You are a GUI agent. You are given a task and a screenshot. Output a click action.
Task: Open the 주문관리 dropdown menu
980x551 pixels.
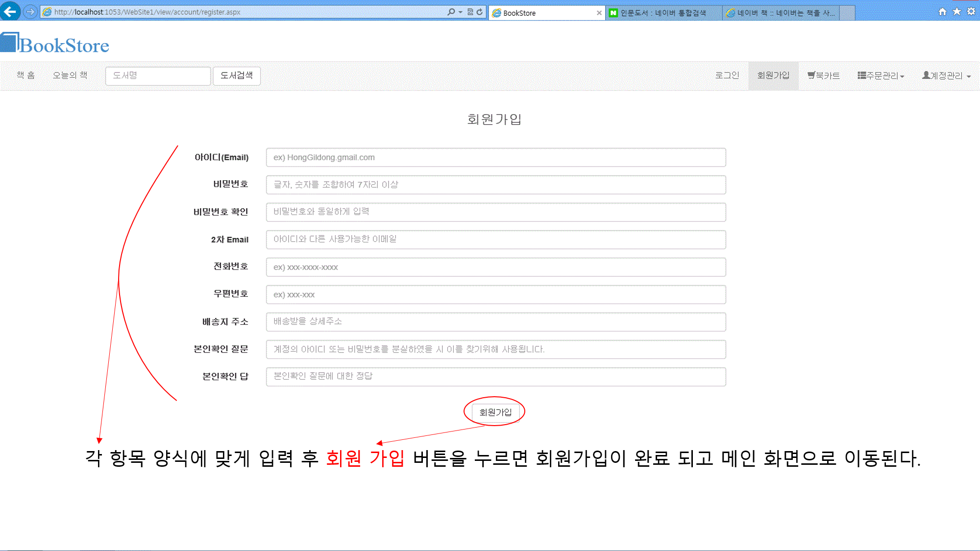[x=881, y=76]
